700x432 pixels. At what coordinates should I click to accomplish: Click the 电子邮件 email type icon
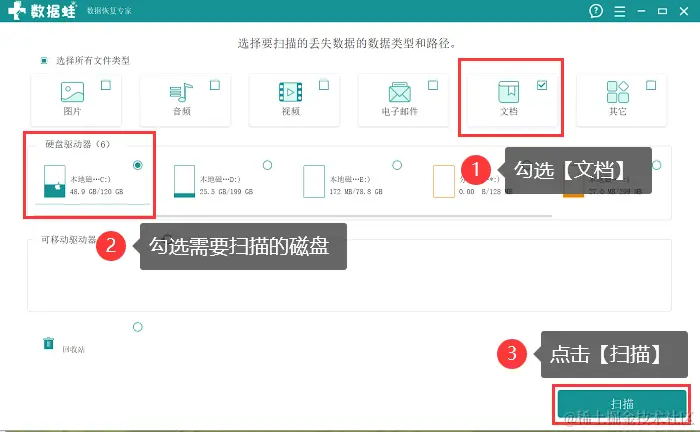[x=400, y=92]
